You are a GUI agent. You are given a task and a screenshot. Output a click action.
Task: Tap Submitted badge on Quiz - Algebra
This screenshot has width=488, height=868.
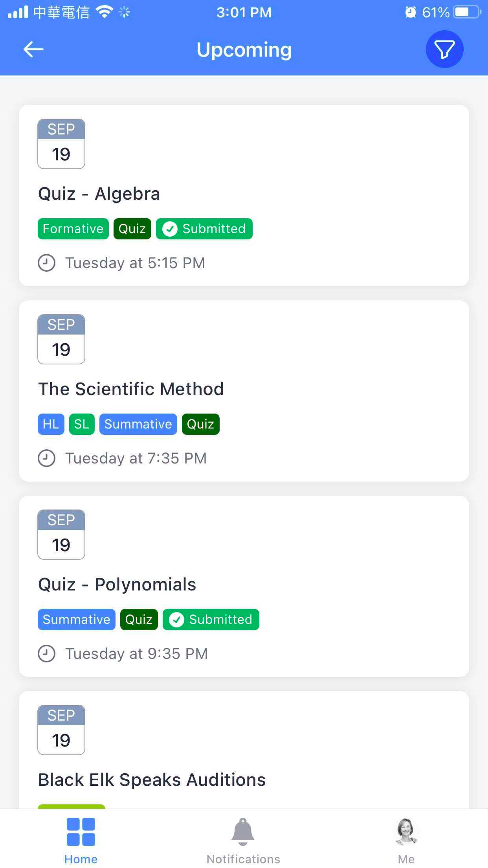[x=204, y=229]
